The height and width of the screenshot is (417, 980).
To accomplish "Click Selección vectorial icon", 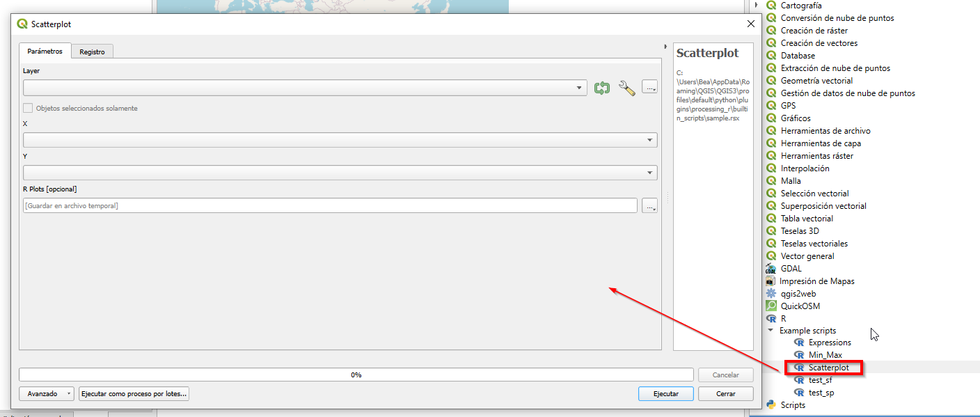I will [x=771, y=194].
